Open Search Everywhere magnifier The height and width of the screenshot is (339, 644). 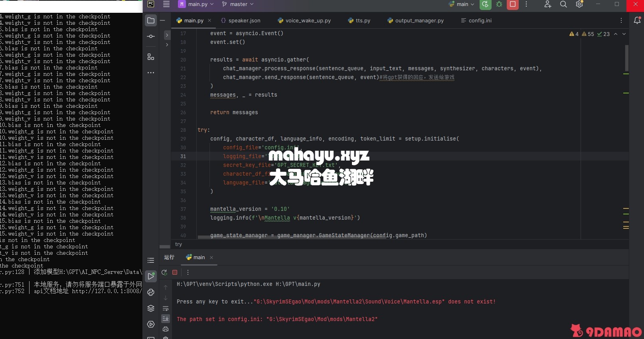tap(563, 4)
